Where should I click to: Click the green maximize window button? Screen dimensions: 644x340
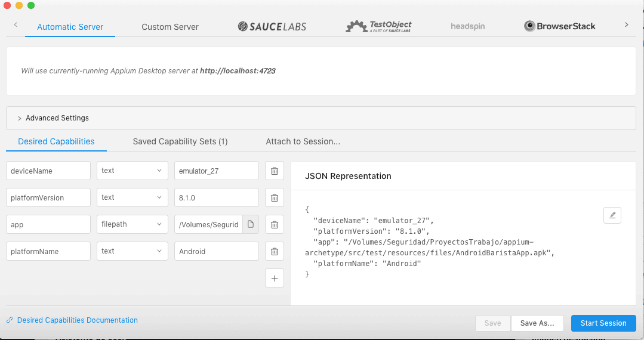pyautogui.click(x=31, y=5)
